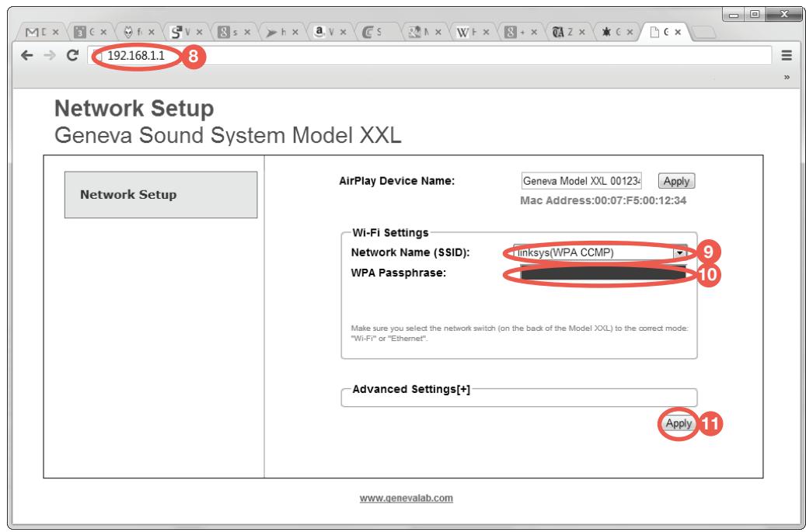The width and height of the screenshot is (806, 532).
Task: Show hidden bookmarks via the » chevron
Action: tap(790, 78)
